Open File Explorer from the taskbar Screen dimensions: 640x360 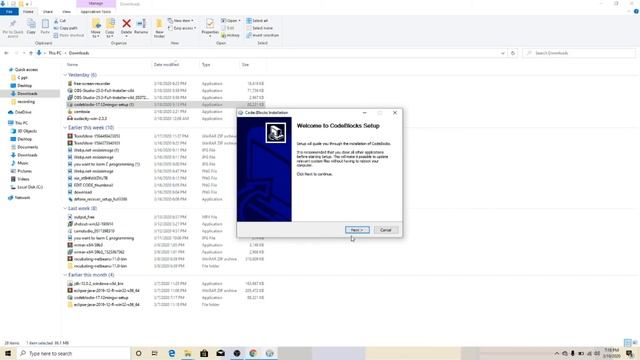pyautogui.click(x=188, y=353)
